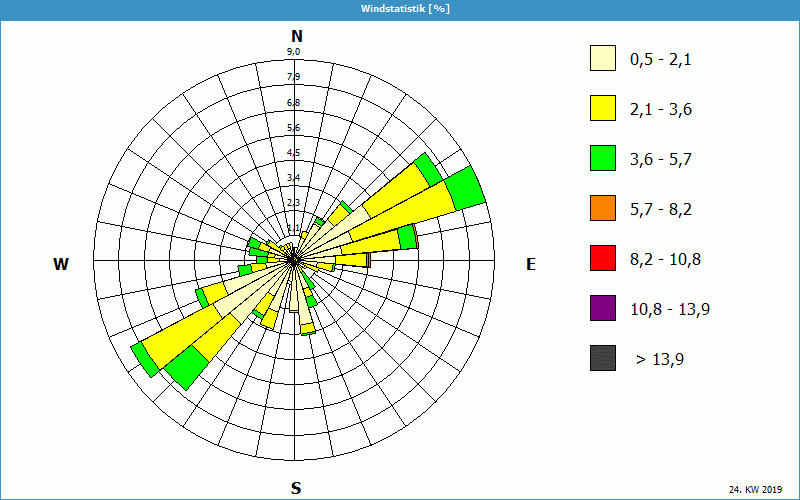Click the S compass label at bottom
The width and height of the screenshot is (800, 500).
click(296, 488)
